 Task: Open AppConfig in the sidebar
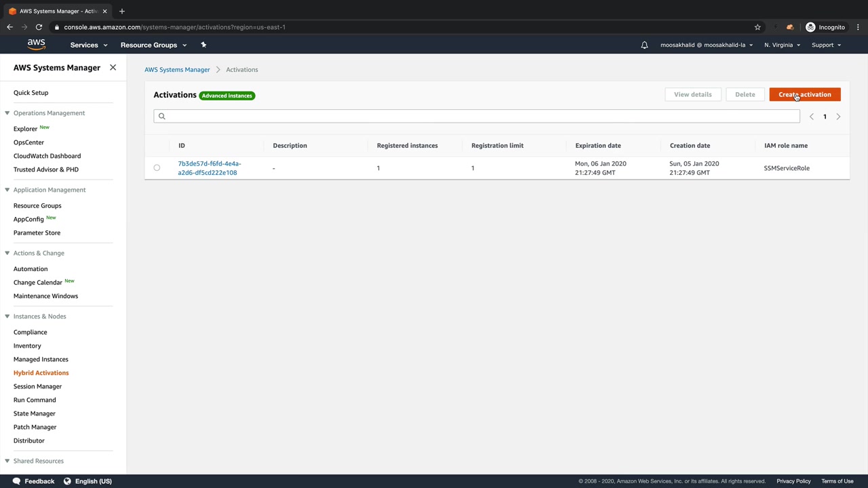pyautogui.click(x=28, y=219)
